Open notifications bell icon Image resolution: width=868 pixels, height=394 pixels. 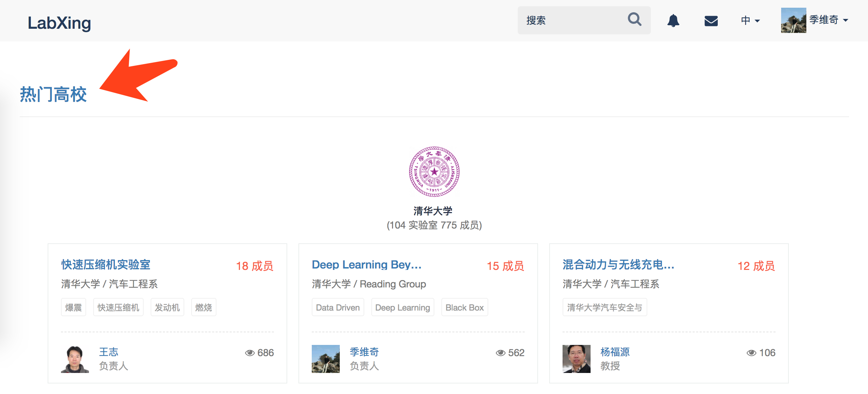point(673,21)
